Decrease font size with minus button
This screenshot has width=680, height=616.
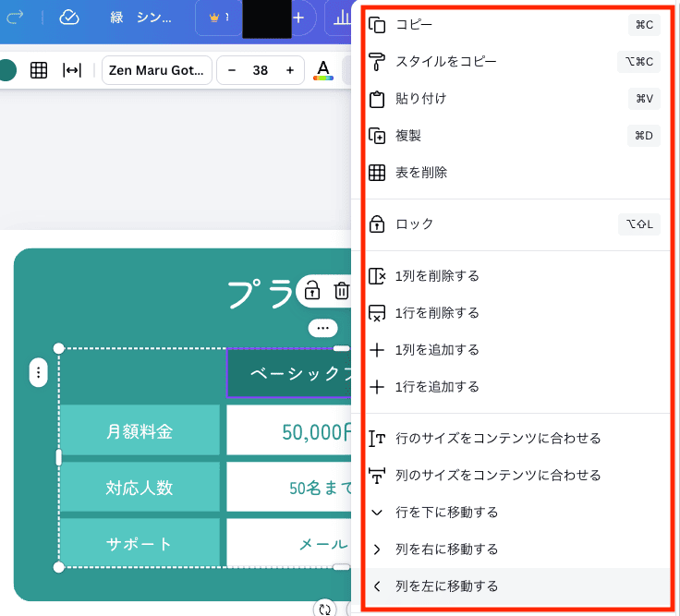tap(232, 70)
